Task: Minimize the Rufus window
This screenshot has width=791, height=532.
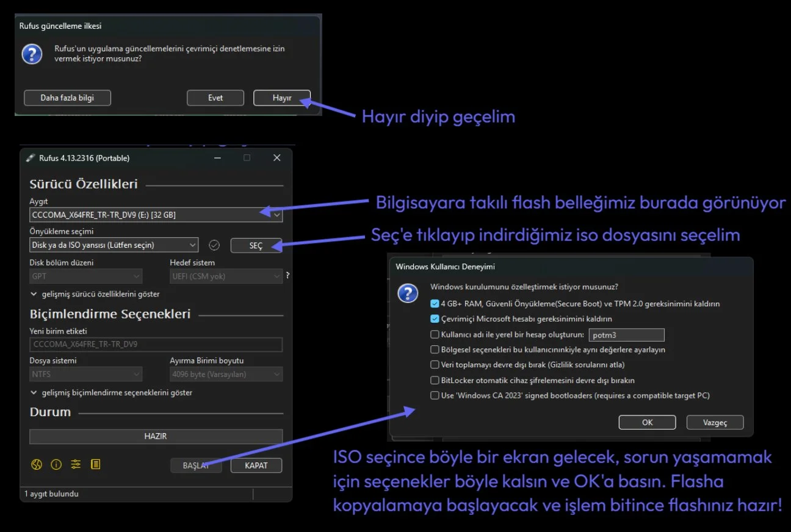Action: [x=217, y=158]
